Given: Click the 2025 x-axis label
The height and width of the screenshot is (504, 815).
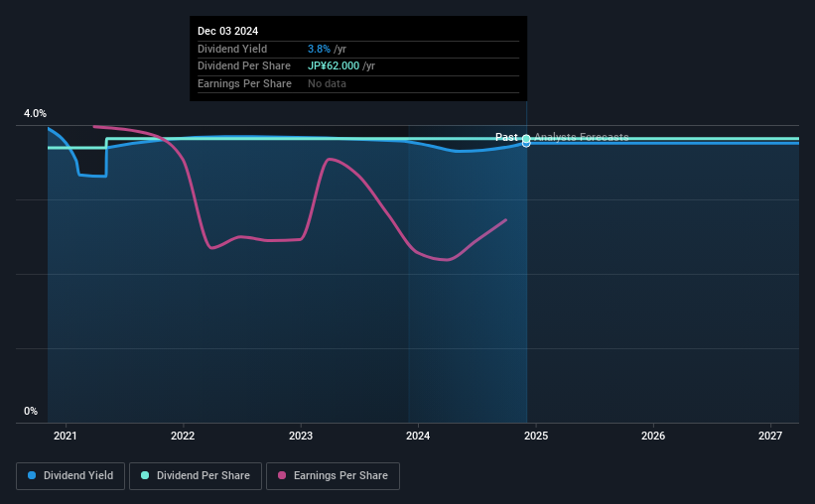Looking at the screenshot, I should coord(536,436).
